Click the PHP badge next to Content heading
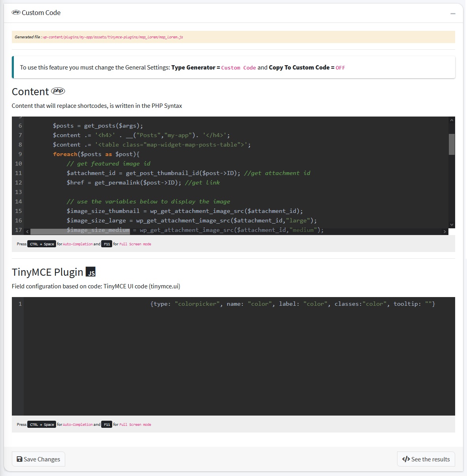Viewport: 467px width, 476px height. point(58,91)
